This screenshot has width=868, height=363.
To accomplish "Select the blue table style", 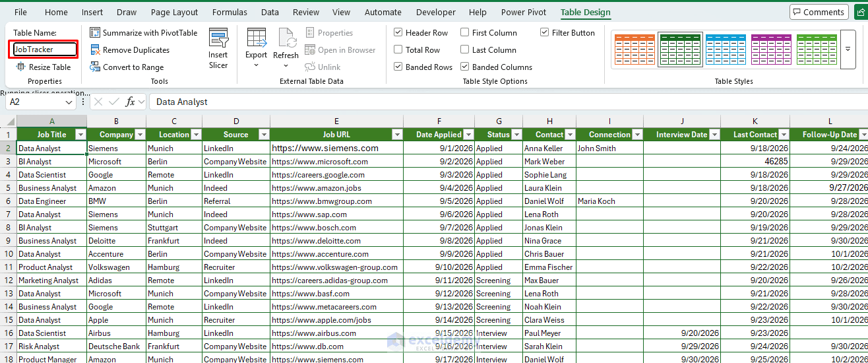I will pos(726,49).
